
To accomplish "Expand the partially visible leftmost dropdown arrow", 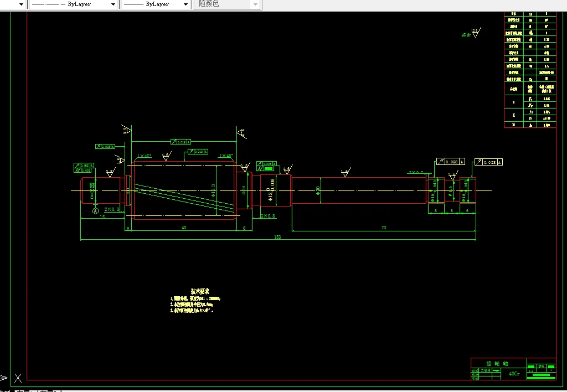I will pyautogui.click(x=22, y=4).
